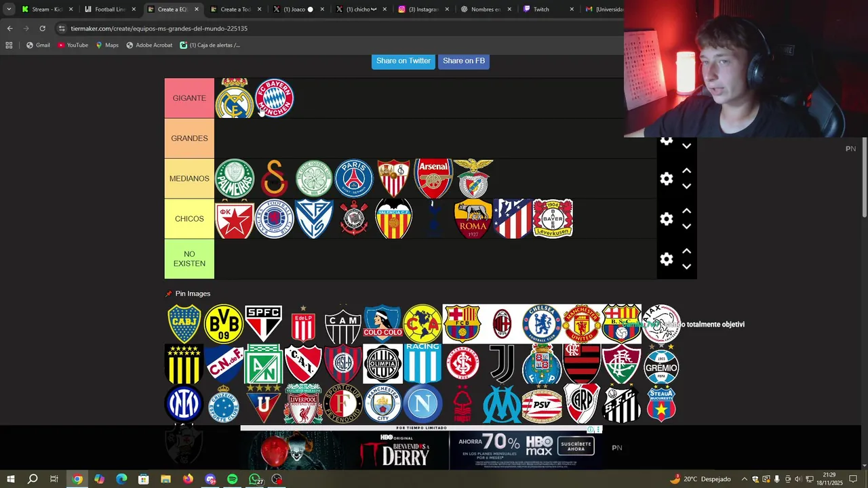Switch to Twitch browser tab

pyautogui.click(x=549, y=9)
